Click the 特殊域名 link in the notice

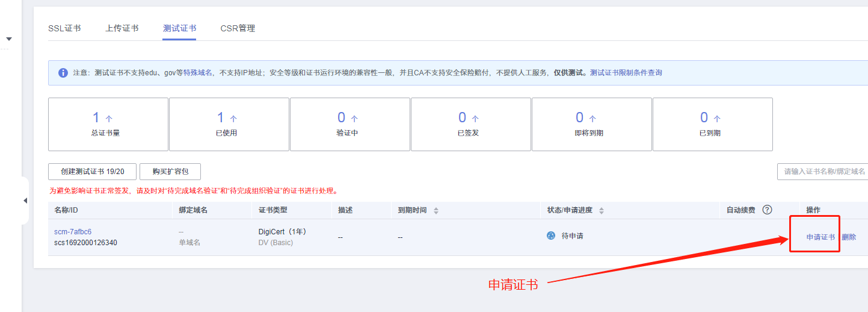point(198,73)
